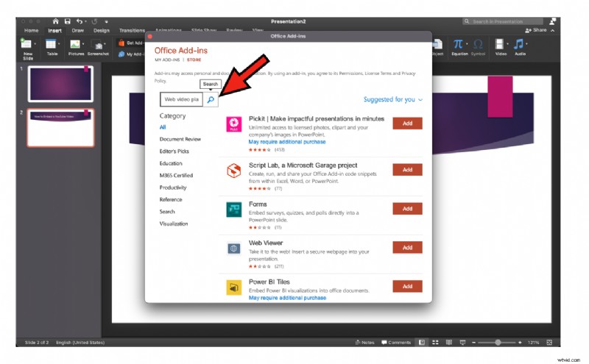
Task: Click the Table icon in ribbon
Action: click(51, 44)
